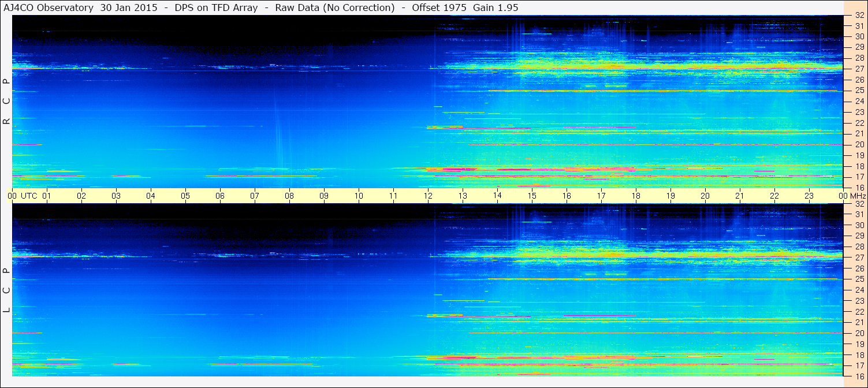Click the 'UTC' label on the time axis

tap(29, 196)
